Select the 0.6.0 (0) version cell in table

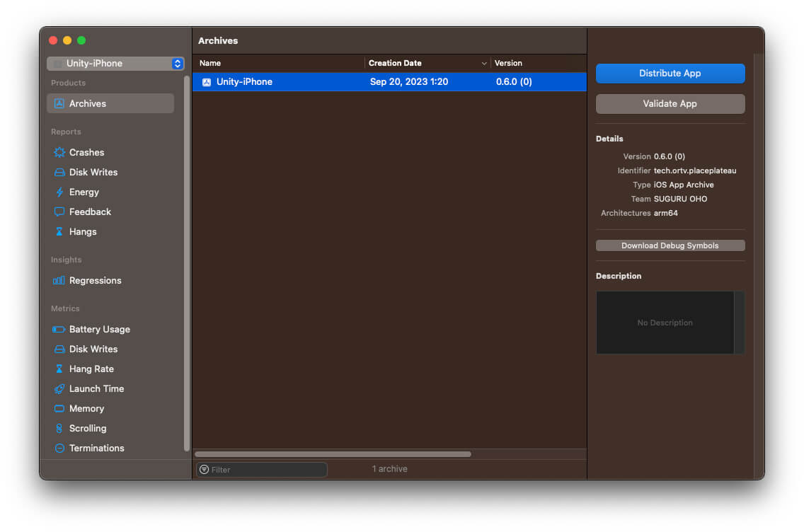514,82
